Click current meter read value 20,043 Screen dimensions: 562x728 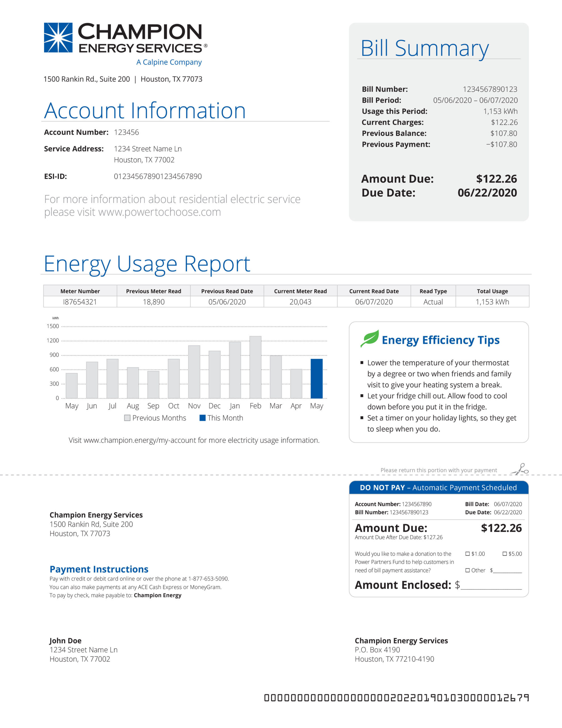coord(301,302)
